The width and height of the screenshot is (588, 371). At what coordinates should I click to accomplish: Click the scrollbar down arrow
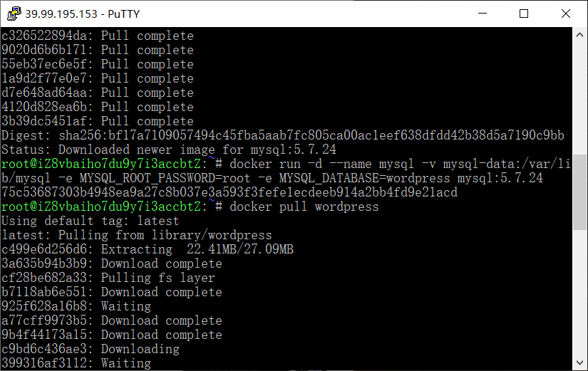point(579,362)
